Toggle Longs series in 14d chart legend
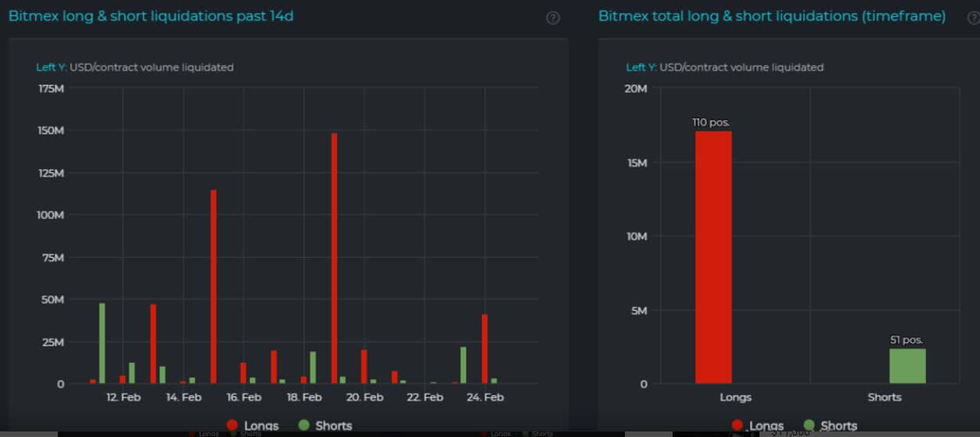Viewport: 980px width, 437px height. tap(253, 425)
